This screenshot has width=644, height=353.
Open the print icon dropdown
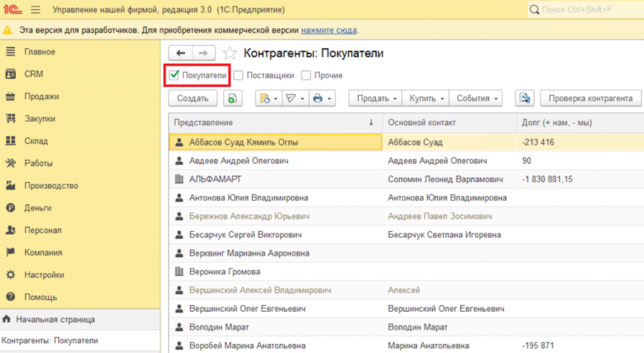click(322, 99)
